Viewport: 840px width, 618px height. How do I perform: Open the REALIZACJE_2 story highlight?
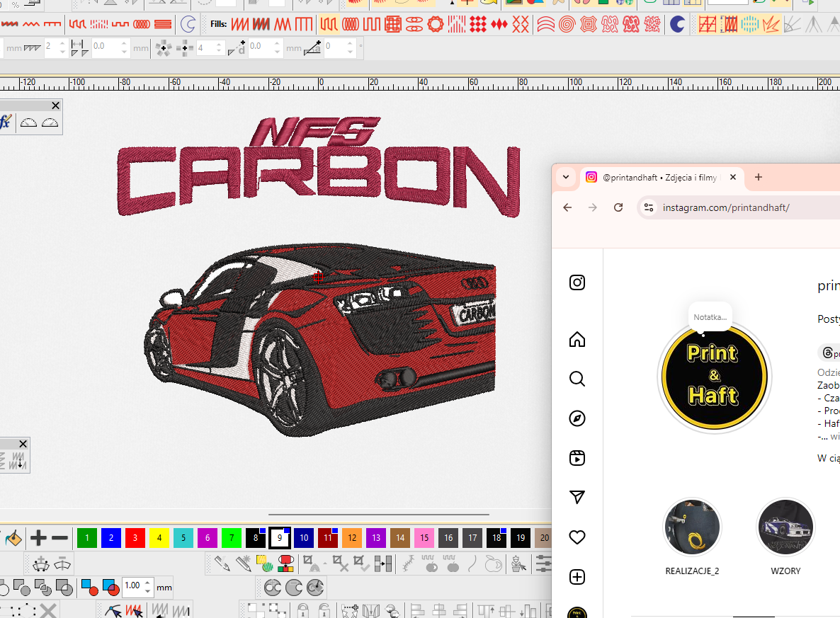click(x=692, y=527)
